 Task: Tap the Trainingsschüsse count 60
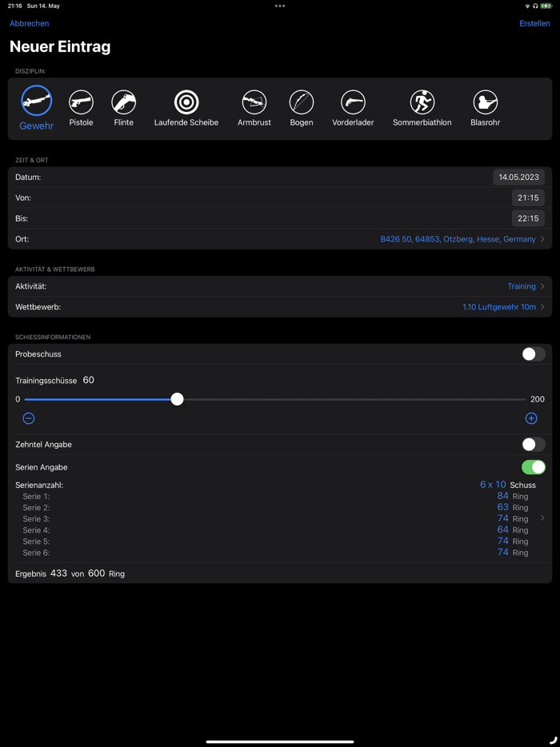click(x=88, y=380)
